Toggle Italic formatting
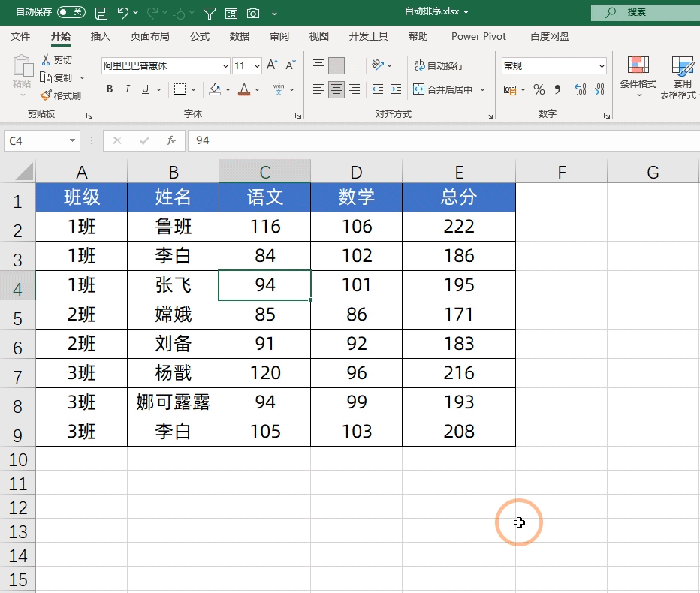This screenshot has width=700, height=593. click(126, 89)
